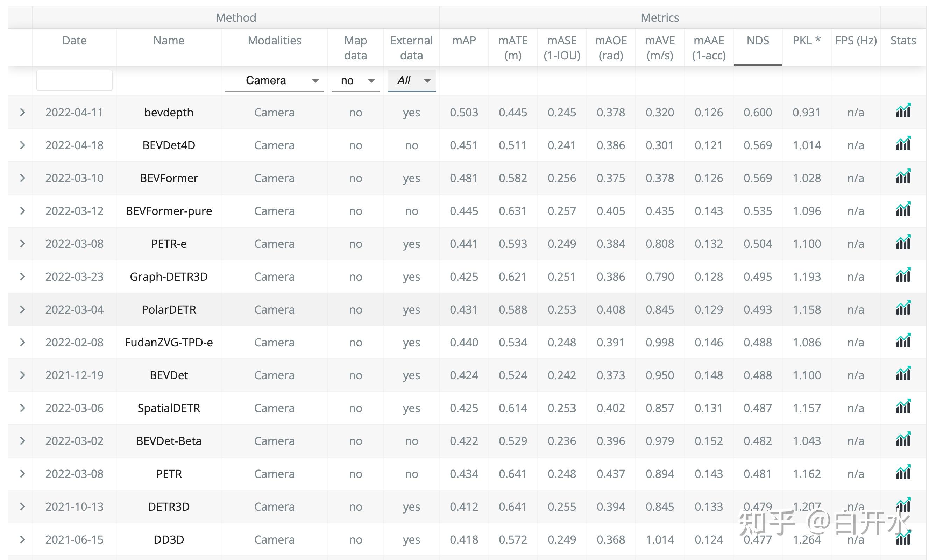Expand the Graph-DETR3D row chevron
936x560 pixels.
click(22, 277)
